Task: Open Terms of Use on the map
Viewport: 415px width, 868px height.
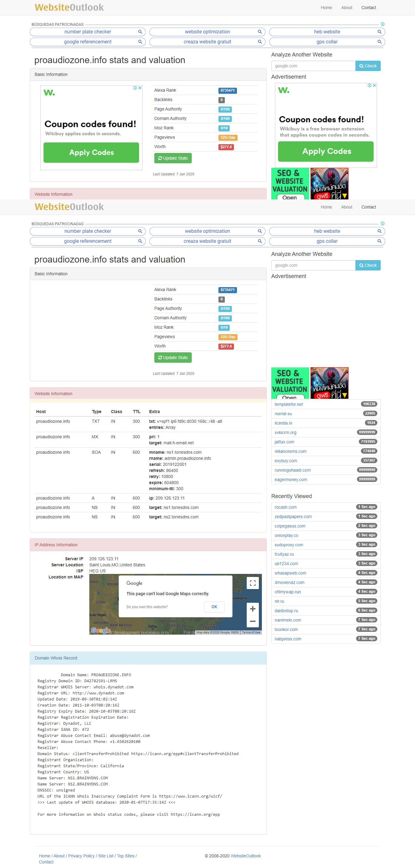Action: point(251,632)
